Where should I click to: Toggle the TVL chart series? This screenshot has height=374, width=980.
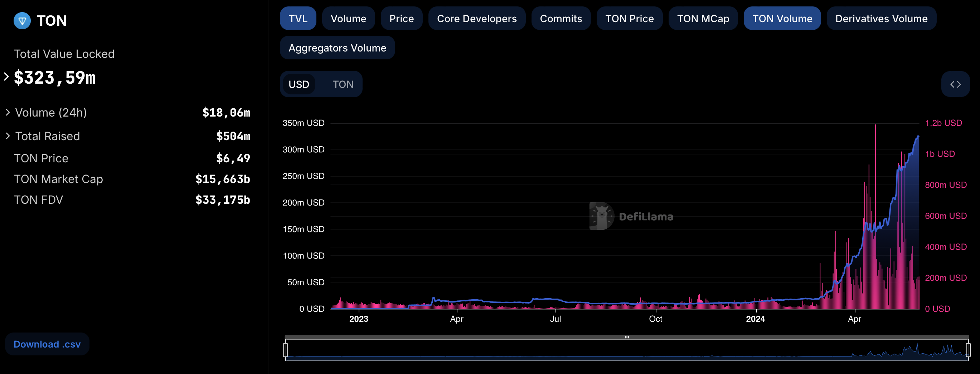298,19
